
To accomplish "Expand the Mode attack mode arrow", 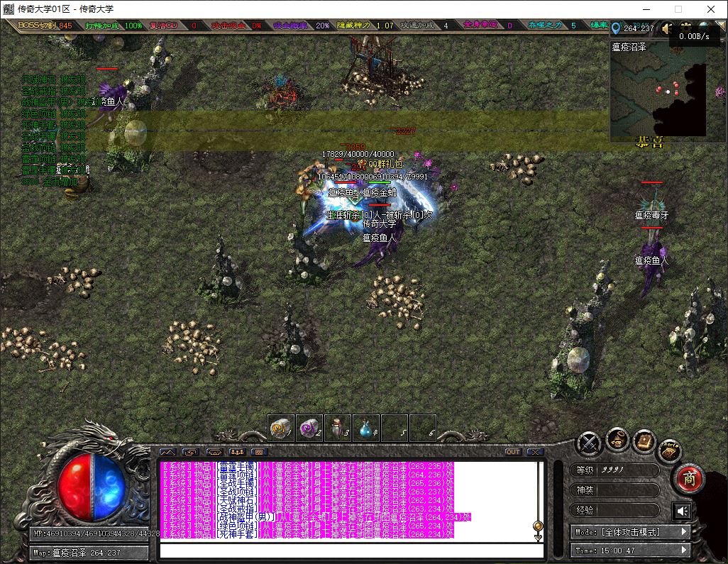I will [684, 531].
